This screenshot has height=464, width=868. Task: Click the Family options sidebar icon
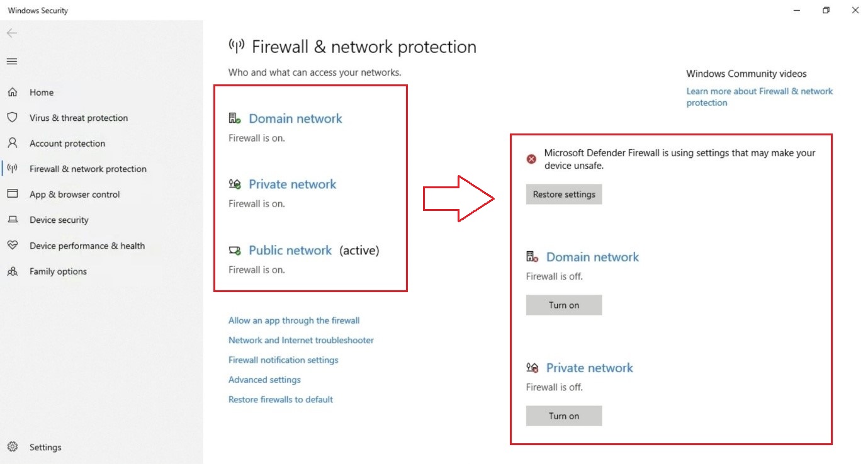[x=13, y=271]
